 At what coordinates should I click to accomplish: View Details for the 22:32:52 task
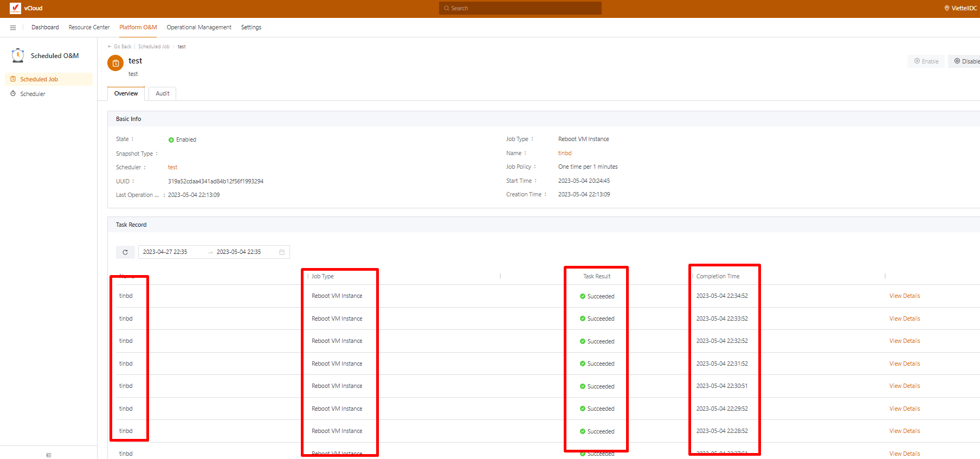click(905, 341)
